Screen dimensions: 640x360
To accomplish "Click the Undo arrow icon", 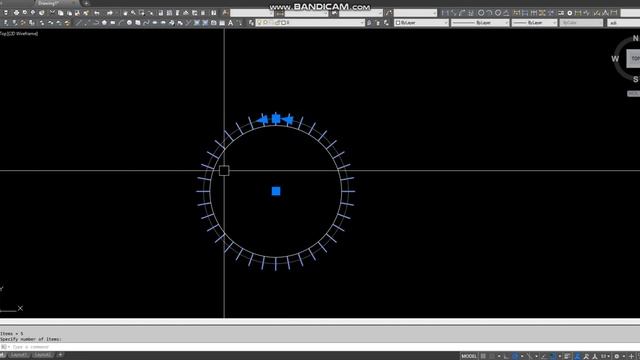I will (97, 13).
